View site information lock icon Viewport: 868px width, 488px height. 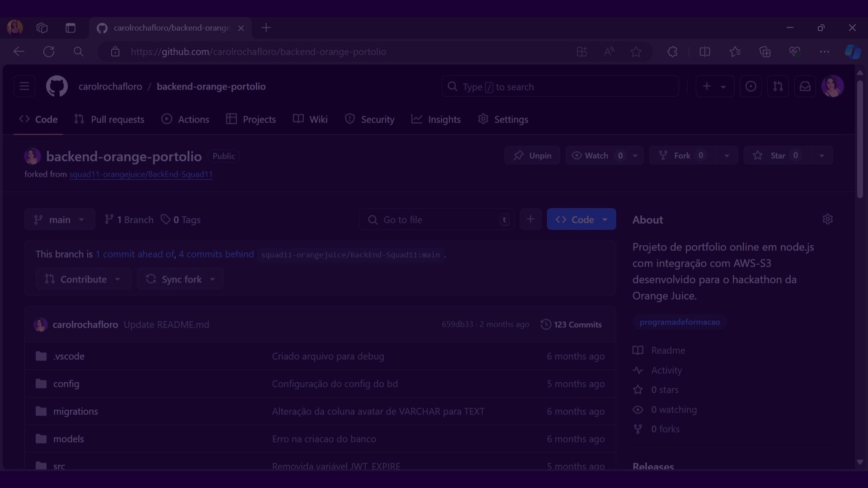(x=115, y=52)
